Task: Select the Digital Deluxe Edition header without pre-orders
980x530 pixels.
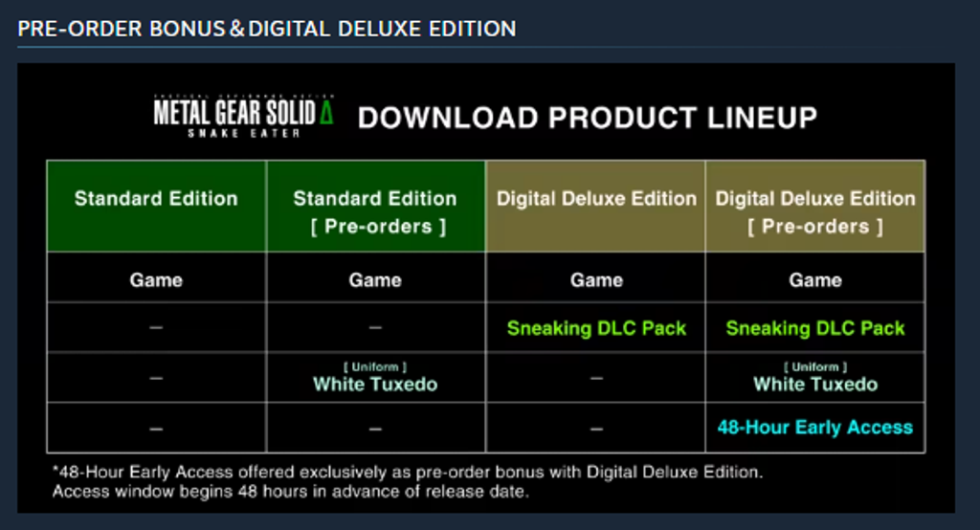Action: click(x=596, y=199)
